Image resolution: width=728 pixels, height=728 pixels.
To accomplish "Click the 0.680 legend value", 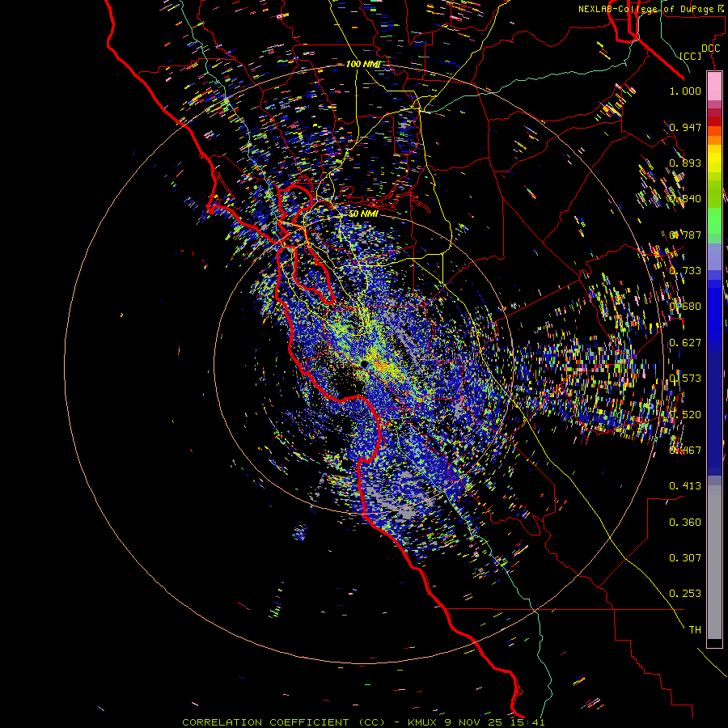I will pyautogui.click(x=685, y=307).
